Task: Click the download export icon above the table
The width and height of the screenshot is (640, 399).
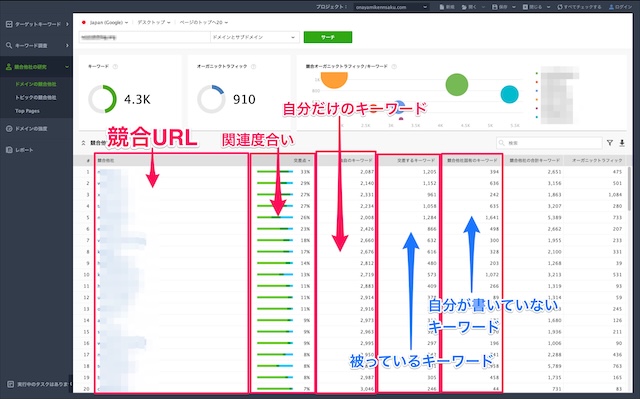Action: [622, 143]
